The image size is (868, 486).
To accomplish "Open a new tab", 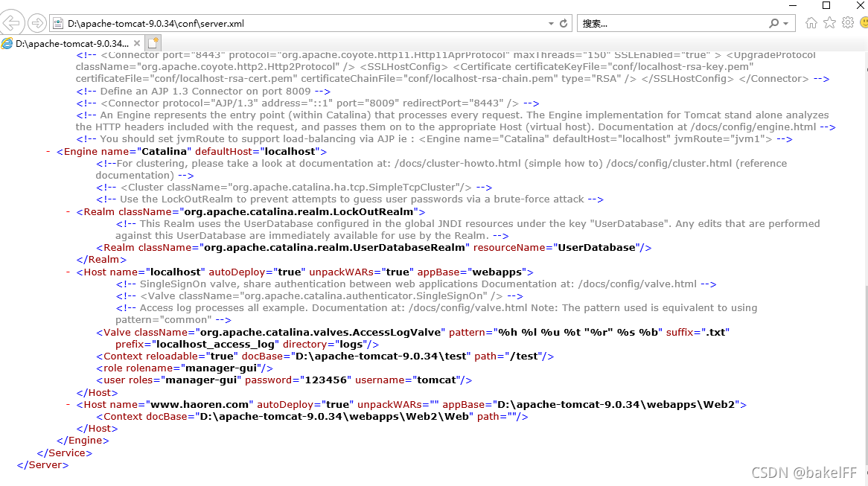I will tap(153, 42).
